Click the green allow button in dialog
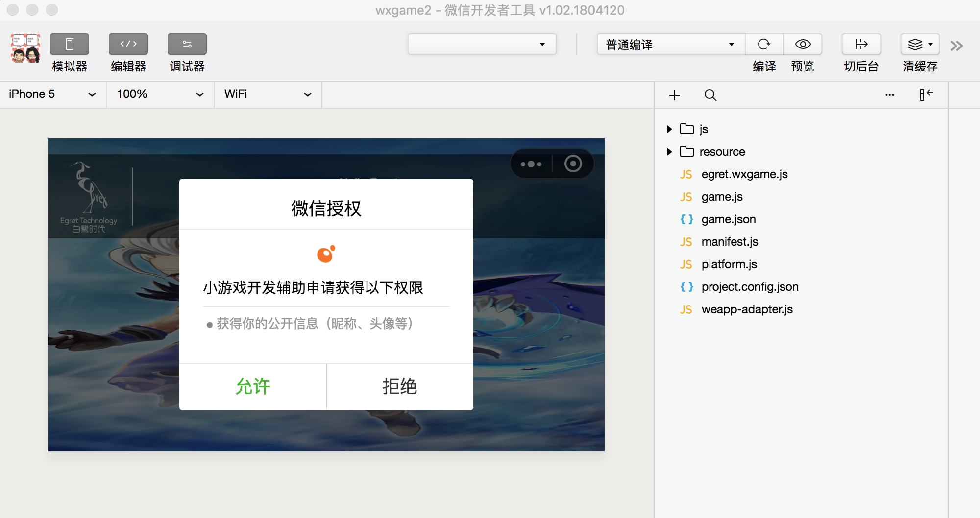The width and height of the screenshot is (980, 518). [253, 387]
